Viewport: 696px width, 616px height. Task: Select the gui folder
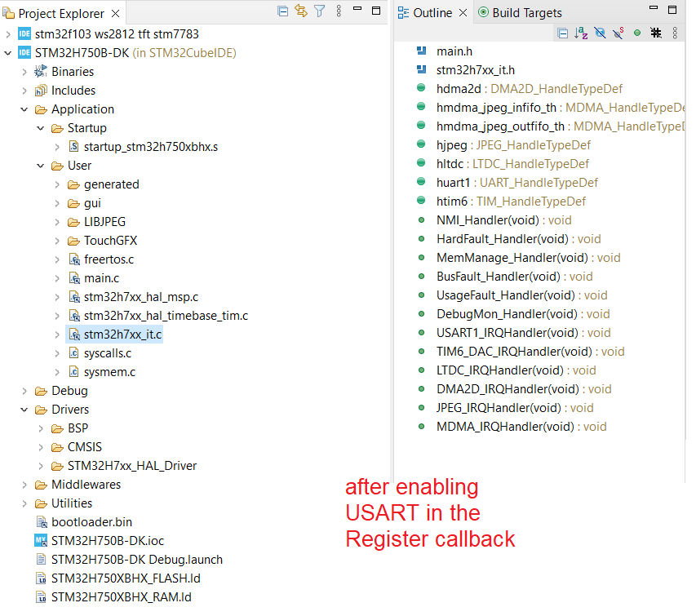(x=92, y=203)
